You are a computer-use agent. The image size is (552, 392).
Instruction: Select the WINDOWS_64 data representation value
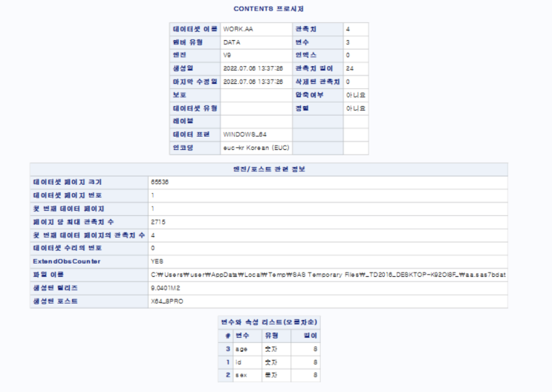click(x=244, y=134)
